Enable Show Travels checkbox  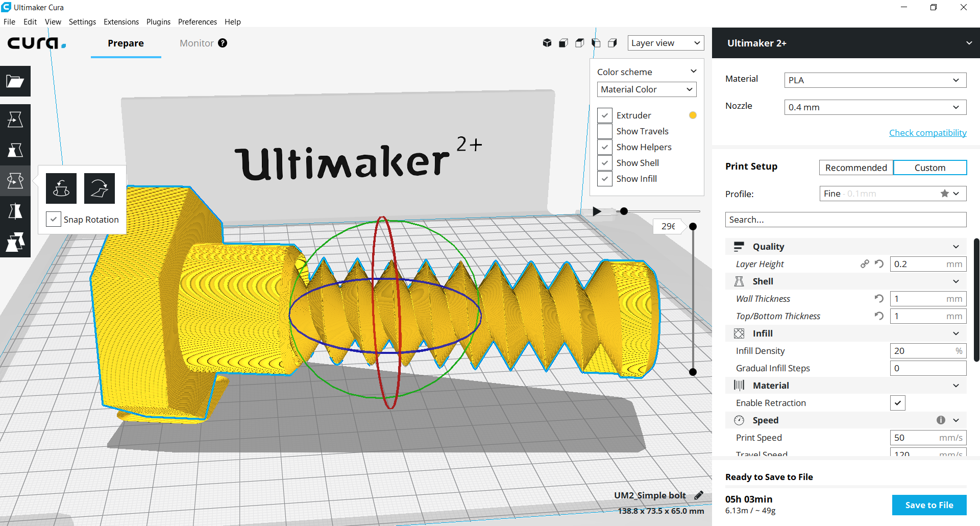605,131
